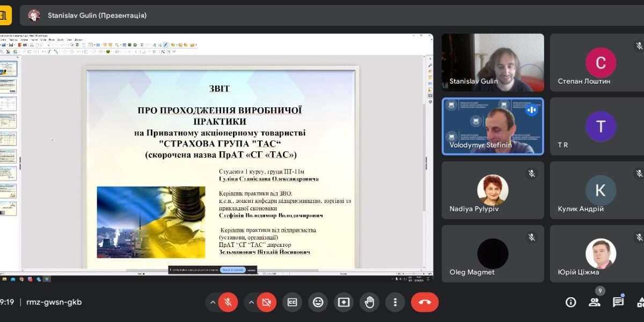Open meeting details info icon
The image size is (644, 322).
click(571, 302)
